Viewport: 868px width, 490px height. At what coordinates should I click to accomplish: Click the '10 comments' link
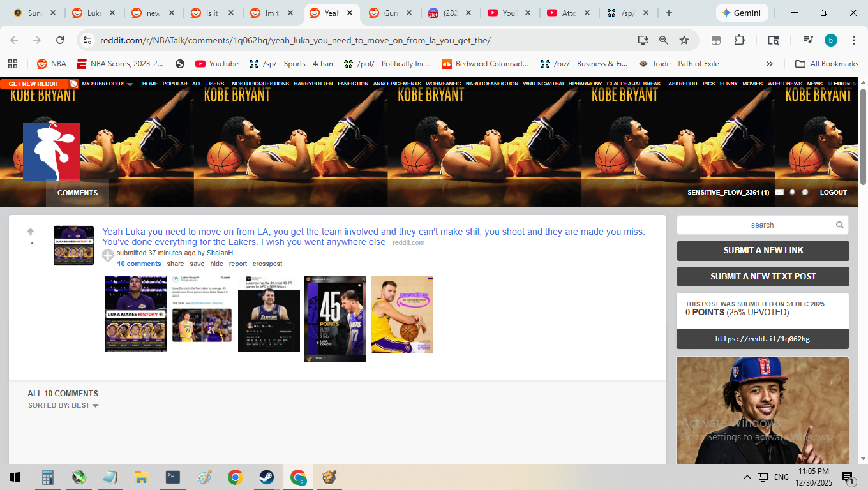139,264
